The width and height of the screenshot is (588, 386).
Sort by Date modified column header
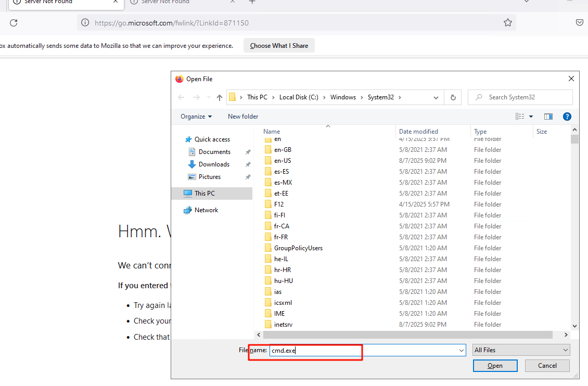pos(418,132)
